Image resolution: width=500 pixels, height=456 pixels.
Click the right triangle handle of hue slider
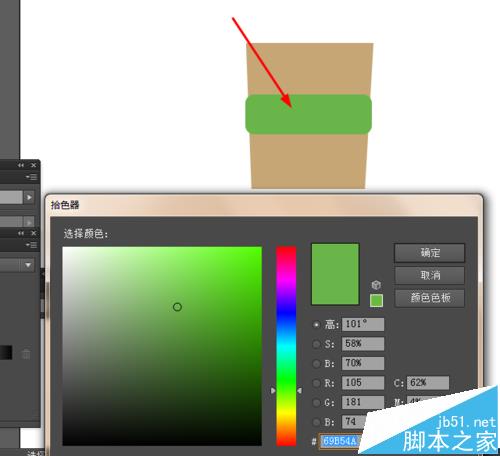[x=299, y=390]
